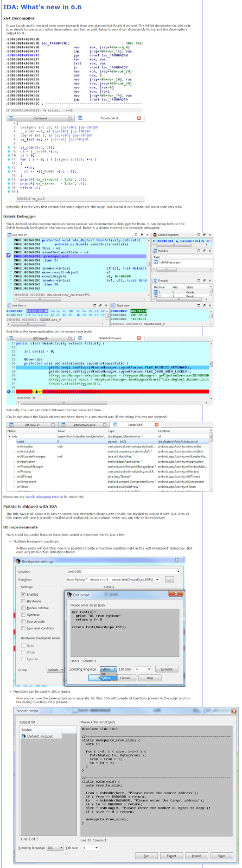The image size is (242, 868).
Task: Expand the mApplication tree row
Action: click(15, 461)
